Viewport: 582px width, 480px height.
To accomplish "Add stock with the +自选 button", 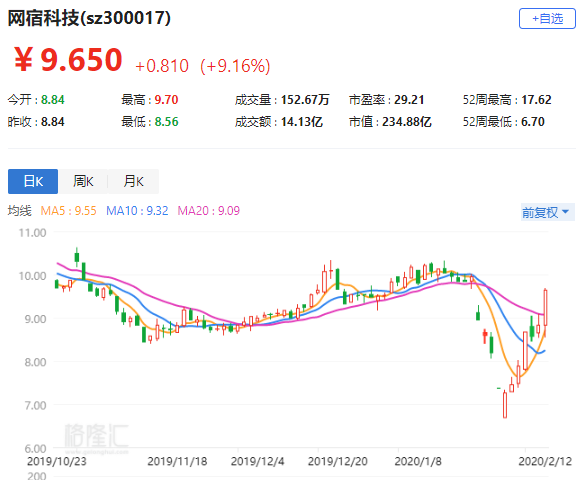I will [547, 19].
